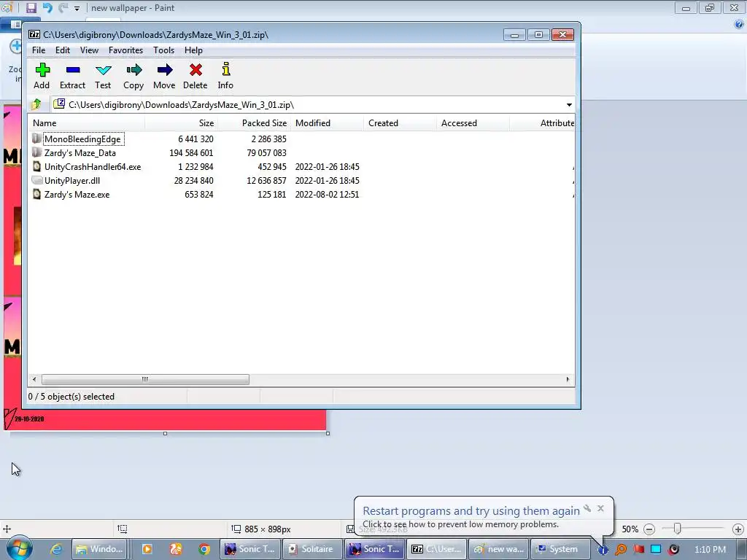
Task: Switch to the Solitaire taskbar button
Action: pyautogui.click(x=311, y=549)
